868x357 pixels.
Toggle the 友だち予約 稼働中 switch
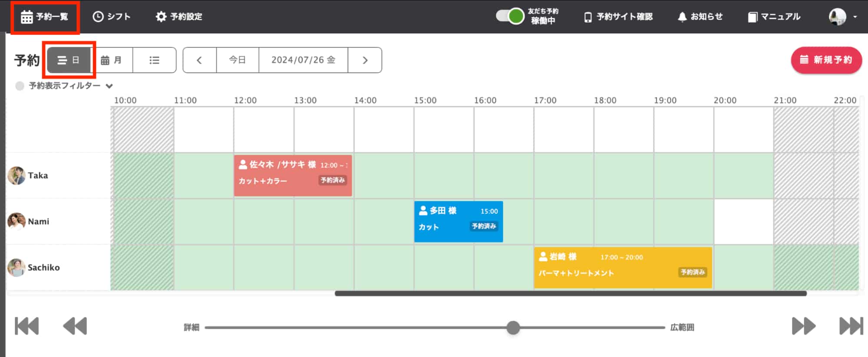pyautogui.click(x=510, y=16)
